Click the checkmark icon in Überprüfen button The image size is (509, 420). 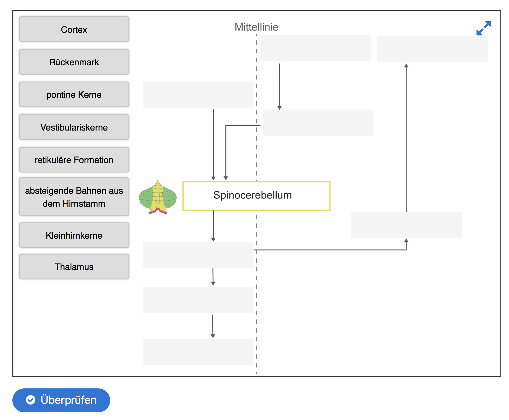coord(30,400)
